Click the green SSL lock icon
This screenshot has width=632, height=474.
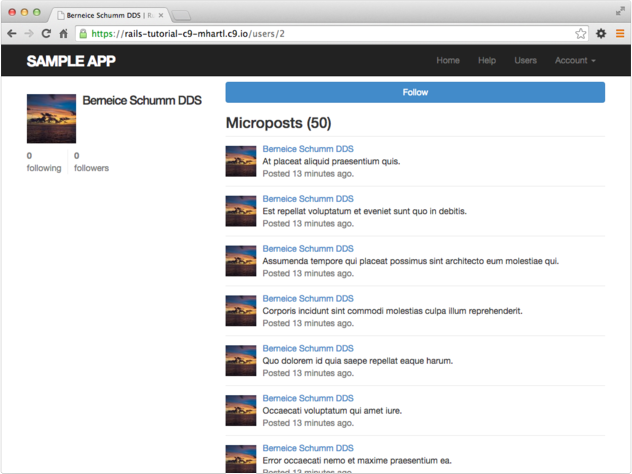point(83,33)
